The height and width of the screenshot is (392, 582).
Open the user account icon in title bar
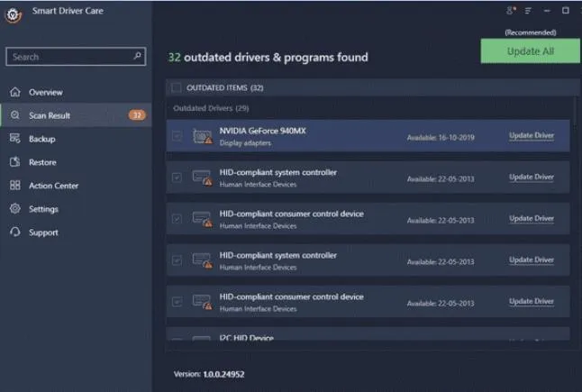(x=513, y=11)
